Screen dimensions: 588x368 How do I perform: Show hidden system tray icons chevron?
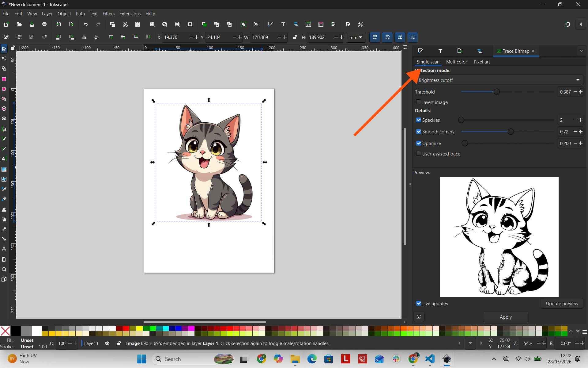pyautogui.click(x=494, y=359)
